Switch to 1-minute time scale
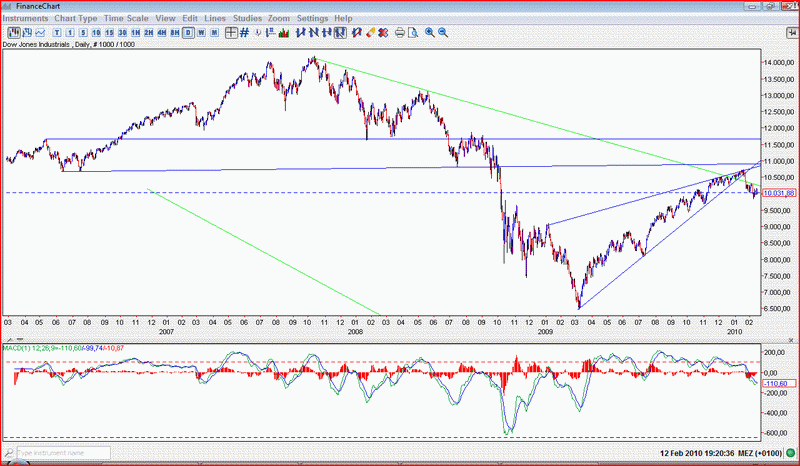The width and height of the screenshot is (800, 466). point(70,33)
